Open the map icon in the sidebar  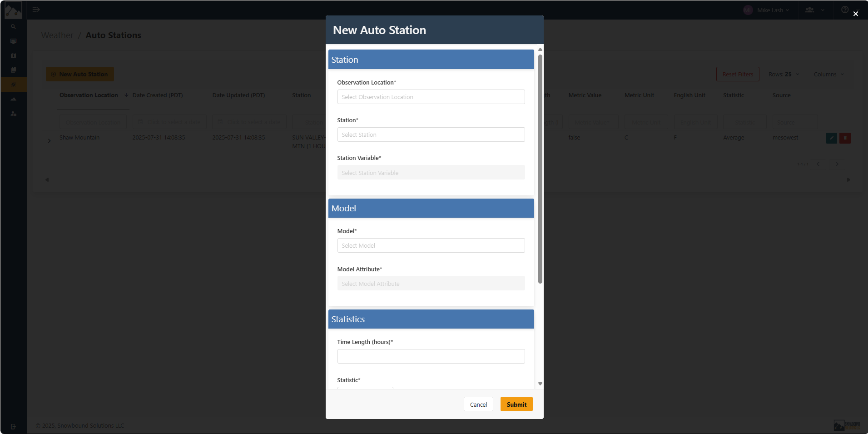(13, 56)
